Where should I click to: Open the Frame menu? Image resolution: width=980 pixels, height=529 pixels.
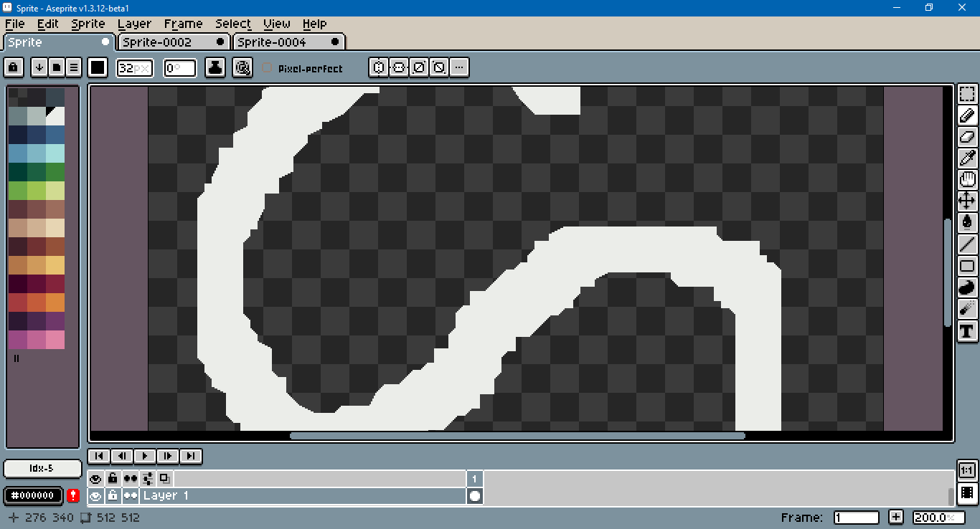pyautogui.click(x=183, y=24)
